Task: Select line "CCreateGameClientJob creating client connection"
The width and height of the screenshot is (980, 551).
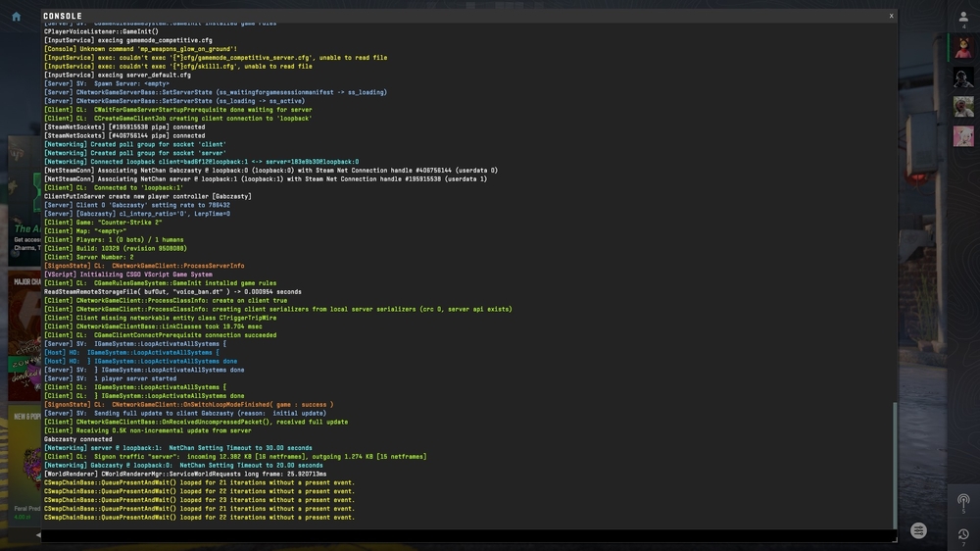Action: coord(178,119)
